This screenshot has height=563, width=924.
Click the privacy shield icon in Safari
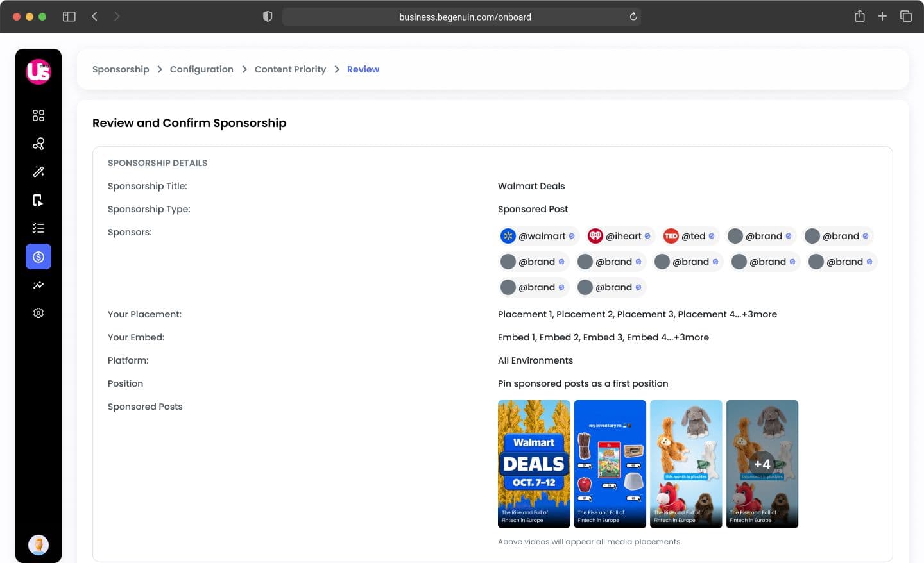coord(268,17)
